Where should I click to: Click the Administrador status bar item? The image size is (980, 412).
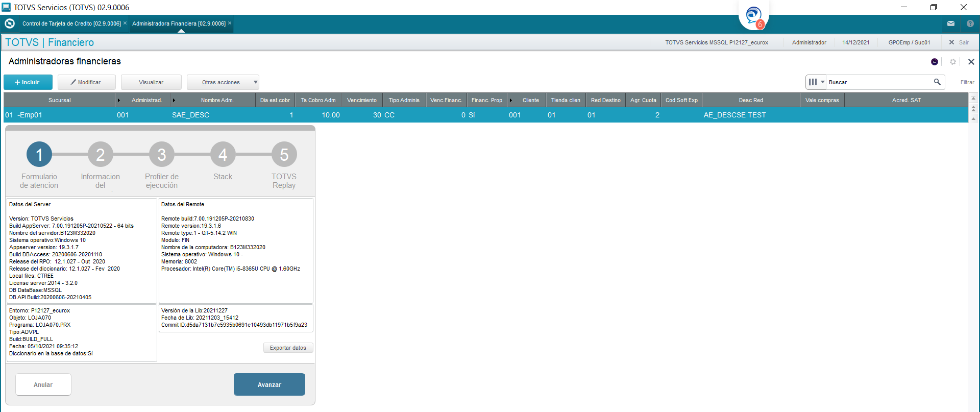[x=809, y=42]
